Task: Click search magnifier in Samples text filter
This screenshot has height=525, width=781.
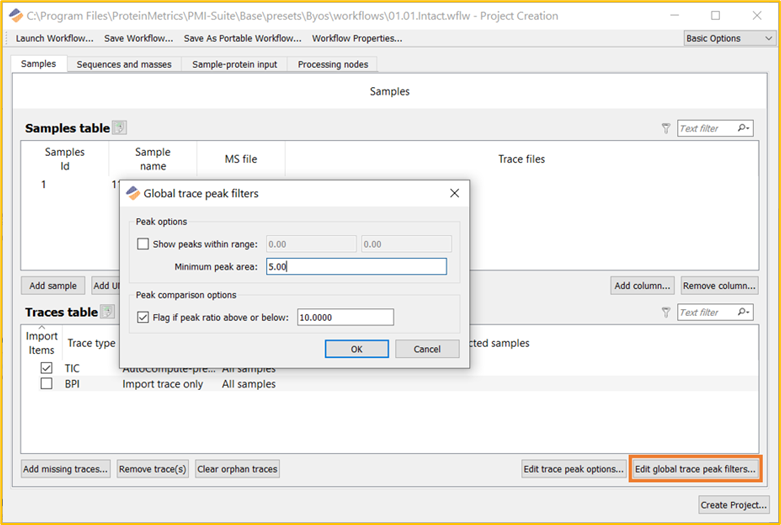Action: [x=743, y=129]
